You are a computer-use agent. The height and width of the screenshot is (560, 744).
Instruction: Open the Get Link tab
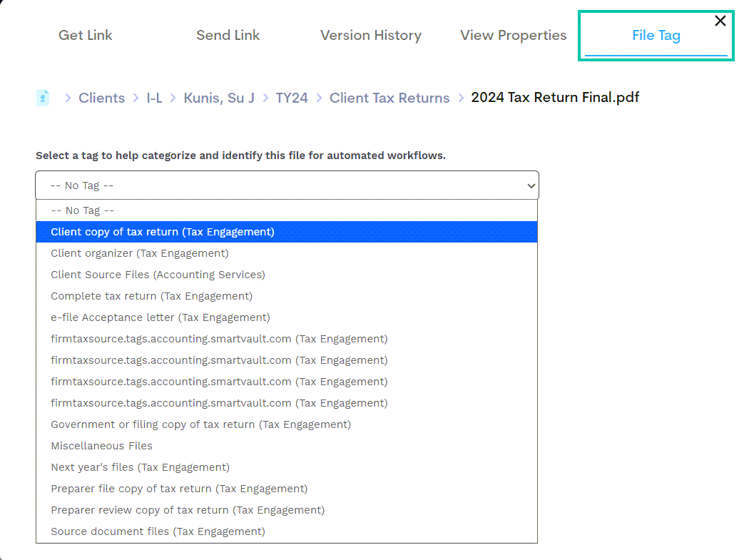click(x=85, y=35)
